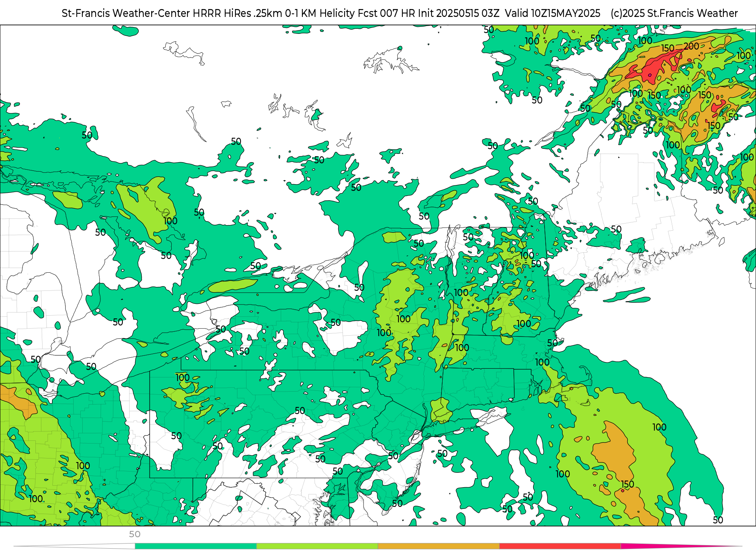Image resolution: width=756 pixels, height=551 pixels.
Task: Click the green segment of the color bar
Action: pyautogui.click(x=196, y=546)
